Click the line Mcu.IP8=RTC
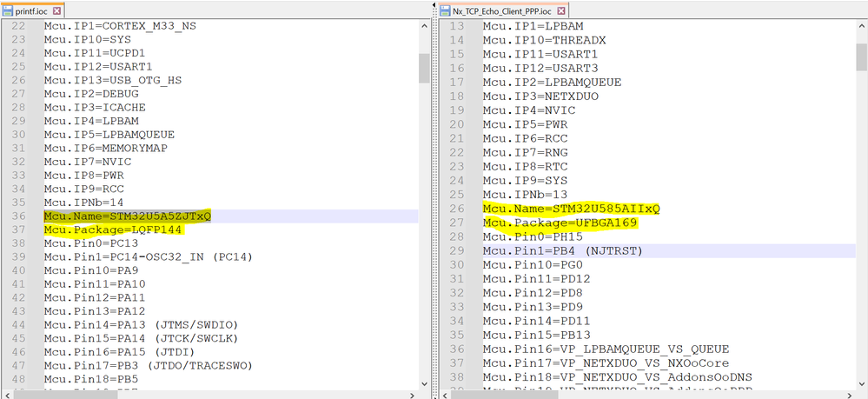Screen dimensions: 868x399 click(x=526, y=166)
